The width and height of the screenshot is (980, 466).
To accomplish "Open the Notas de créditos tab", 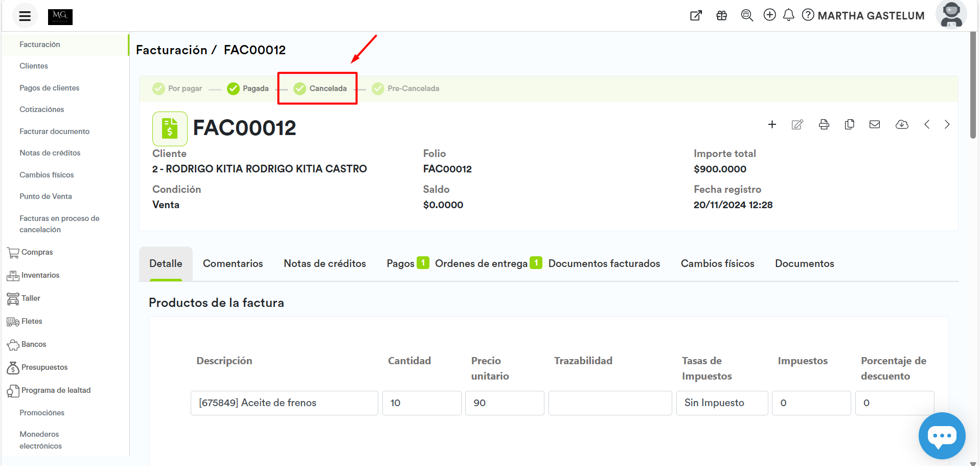I will coord(325,263).
